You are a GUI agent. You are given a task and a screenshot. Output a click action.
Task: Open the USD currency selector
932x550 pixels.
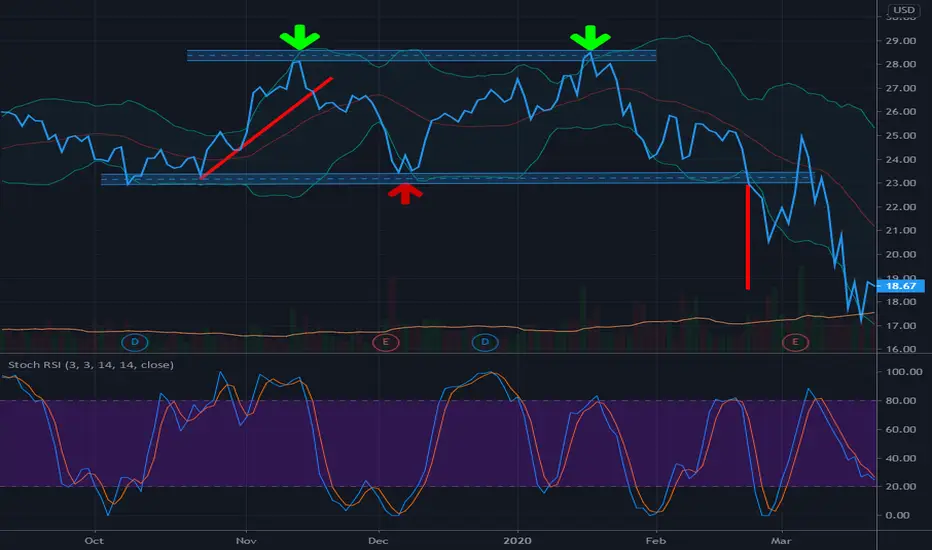coord(904,10)
